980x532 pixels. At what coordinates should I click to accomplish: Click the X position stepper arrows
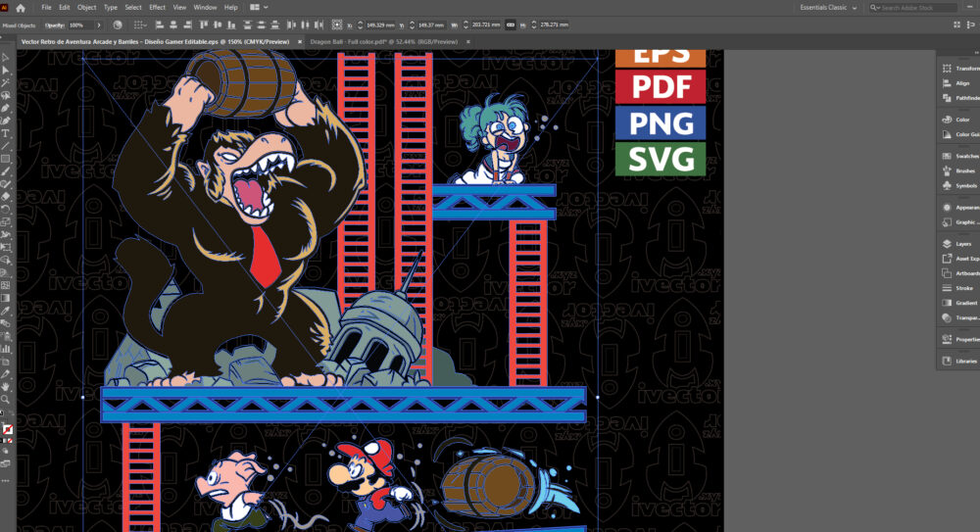click(360, 25)
